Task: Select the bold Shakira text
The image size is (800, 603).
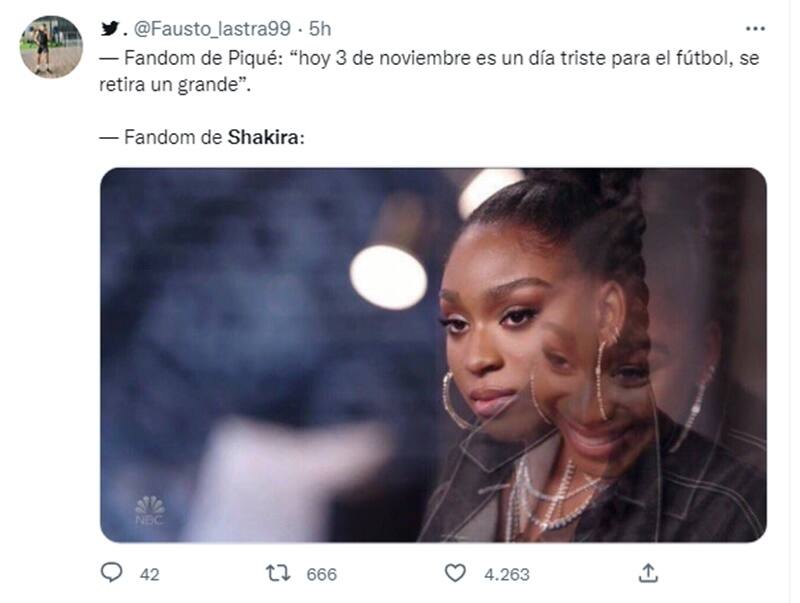Action: tap(263, 137)
